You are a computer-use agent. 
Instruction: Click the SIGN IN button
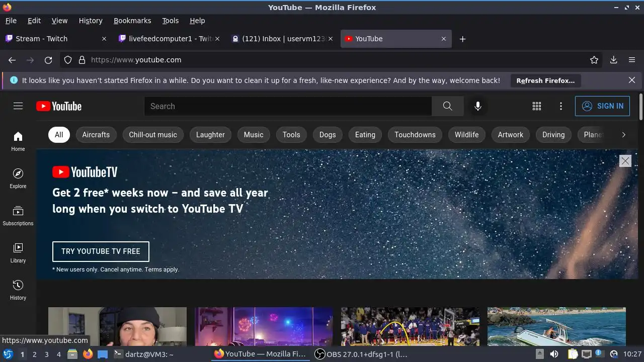click(x=602, y=106)
